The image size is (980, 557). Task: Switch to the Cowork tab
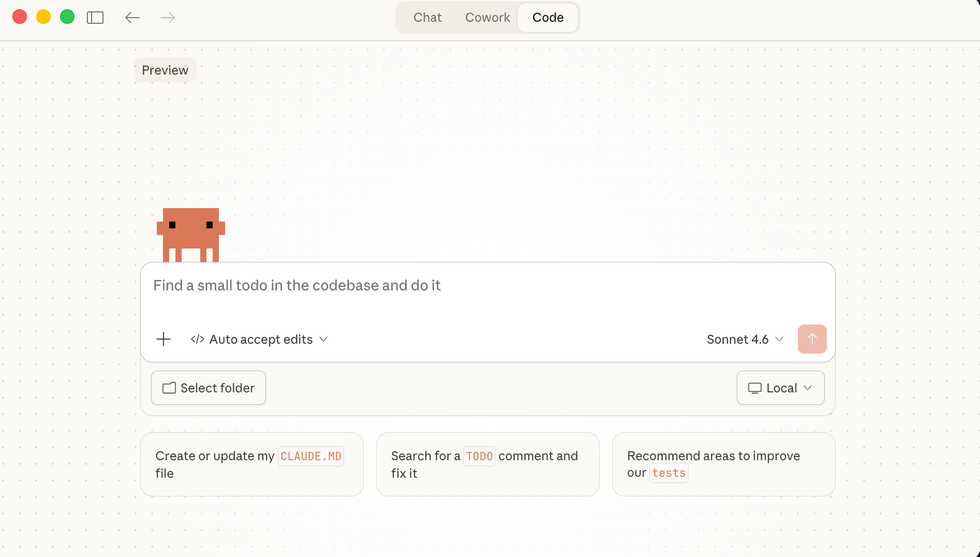point(487,17)
